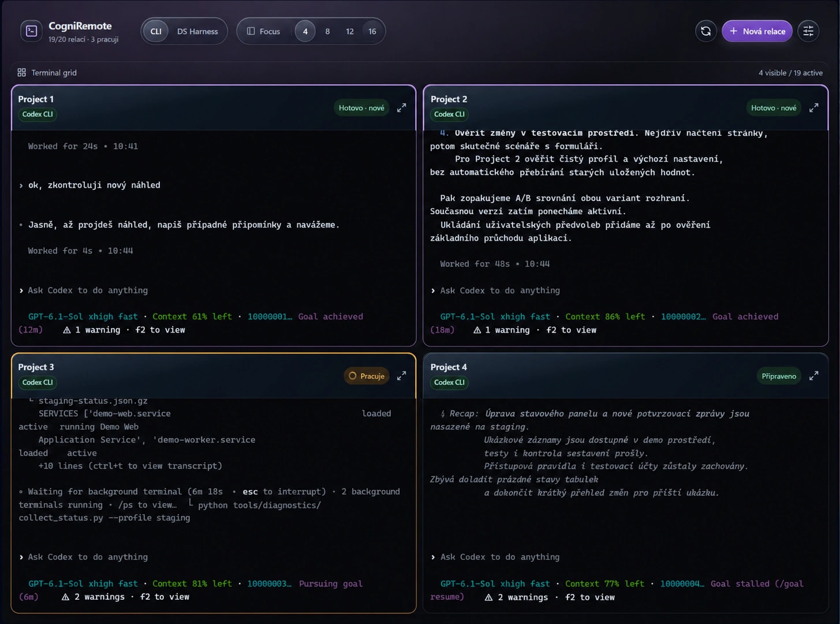Click Project 4 panel title
This screenshot has height=624, width=840.
(x=449, y=367)
